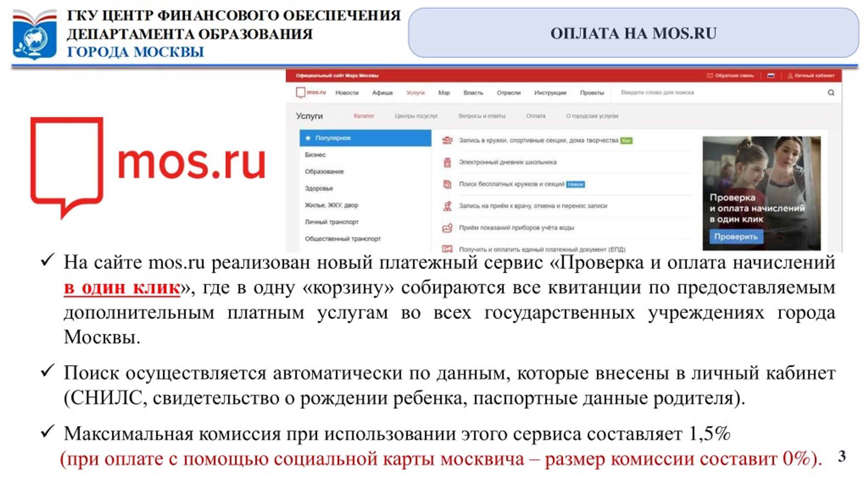Open the Власть menu item

coord(473,93)
